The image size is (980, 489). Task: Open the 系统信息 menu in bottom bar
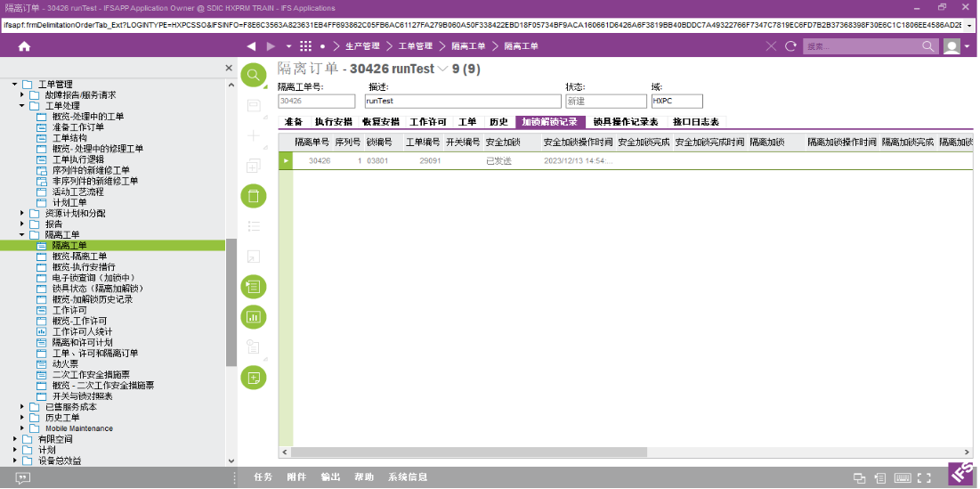coord(408,477)
